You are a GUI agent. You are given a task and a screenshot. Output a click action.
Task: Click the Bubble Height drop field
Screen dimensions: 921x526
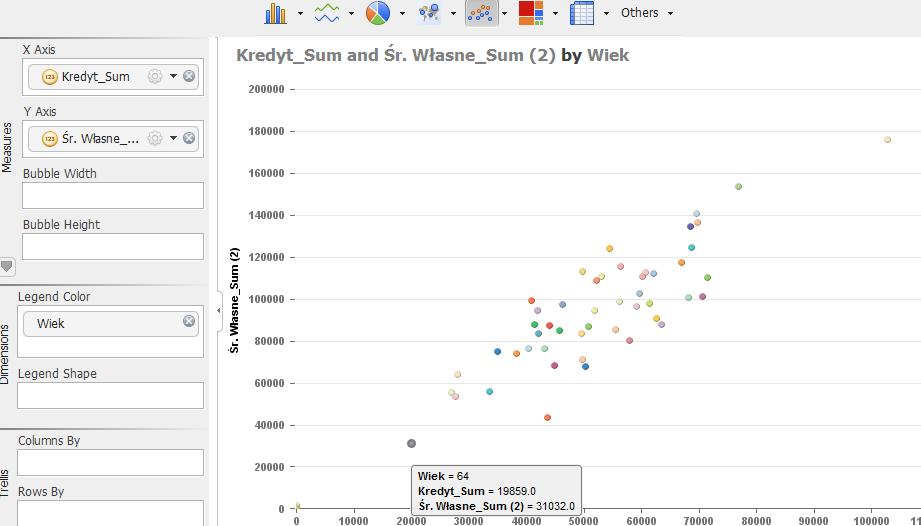tap(113, 247)
